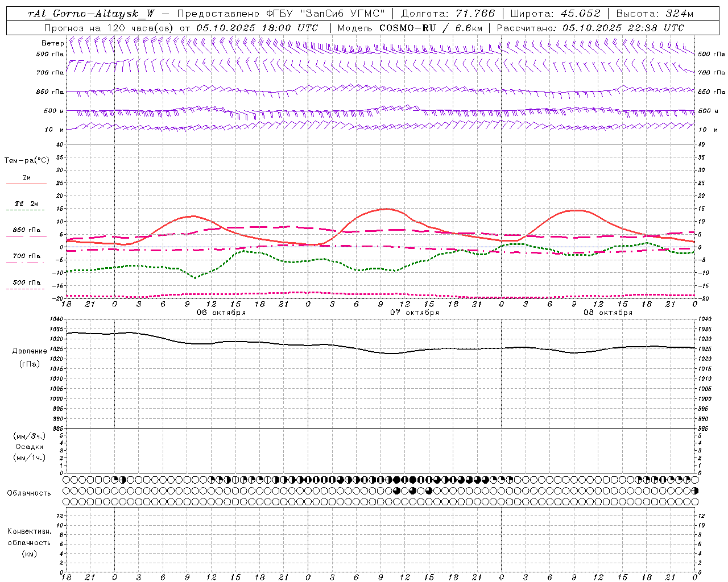Click the left 850 гПа wind level label

[50, 92]
